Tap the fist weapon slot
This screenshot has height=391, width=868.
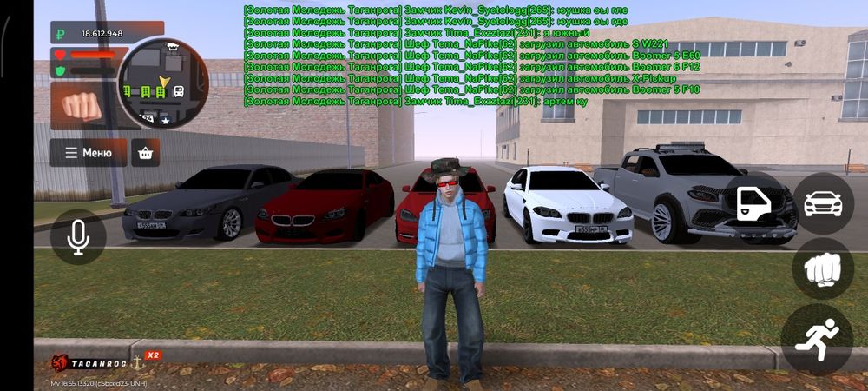click(82, 105)
